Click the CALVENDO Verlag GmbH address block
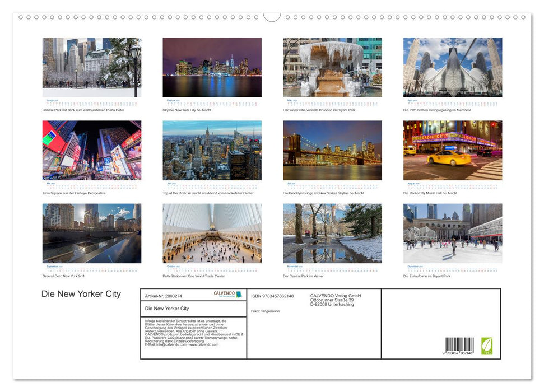 [334, 300]
